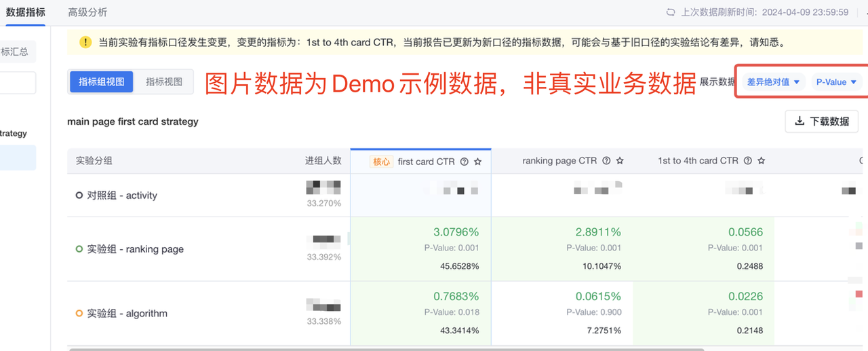
Task: Click the refresh icon beside last refresh time
Action: [x=671, y=12]
